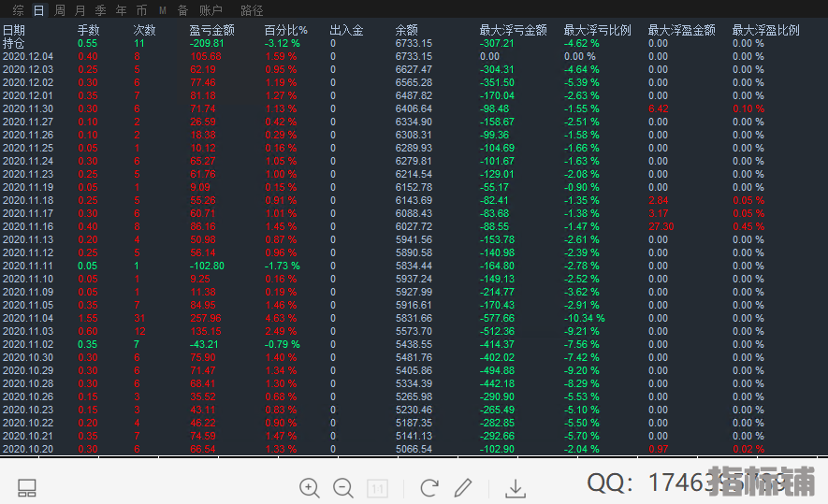Viewport: 828px width, 504px height.
Task: Download the image with the download icon
Action: (516, 488)
